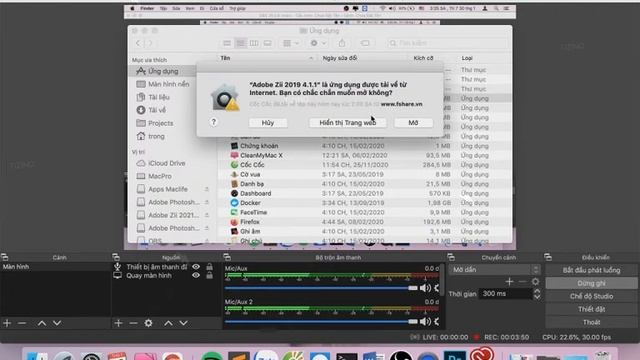Click the Mic/Aux volume slider
This screenshot has height=360, width=640.
tap(321, 288)
